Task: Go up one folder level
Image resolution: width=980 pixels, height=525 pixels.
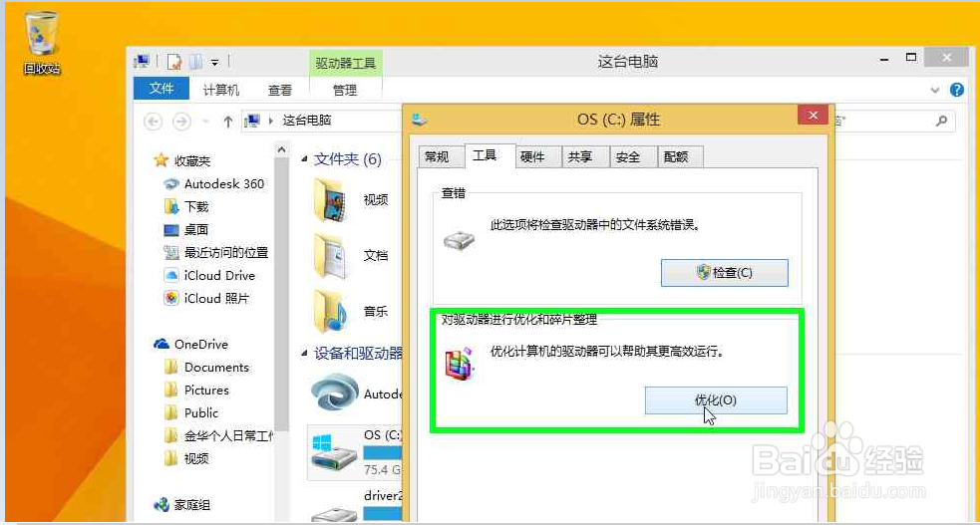Action: coord(227,122)
